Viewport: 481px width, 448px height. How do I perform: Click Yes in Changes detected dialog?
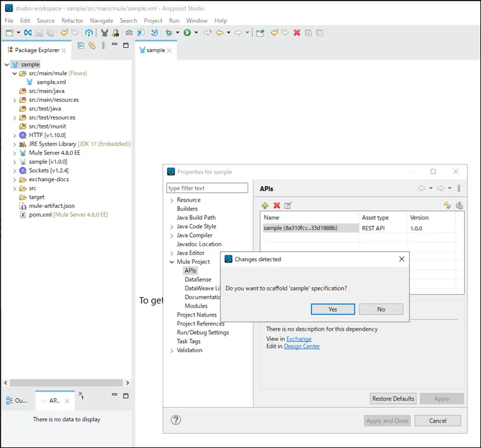[x=333, y=309]
